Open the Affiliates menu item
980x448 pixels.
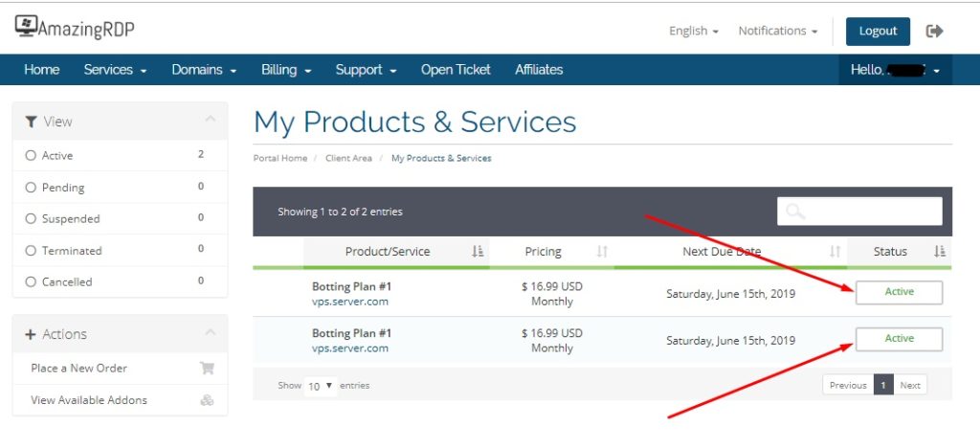(539, 70)
